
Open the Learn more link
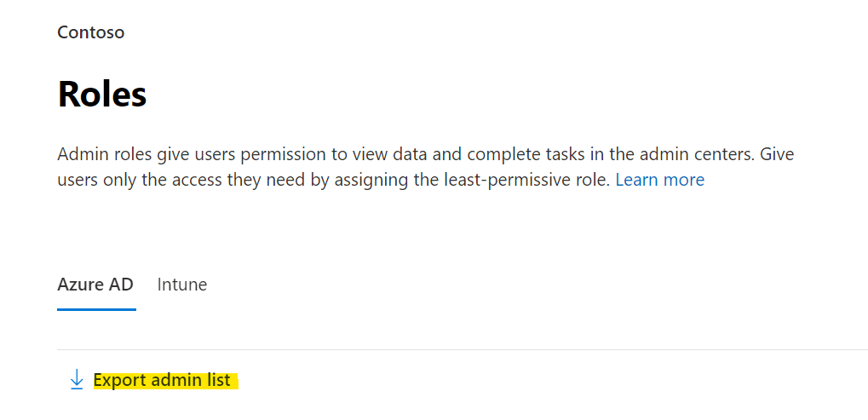click(659, 180)
